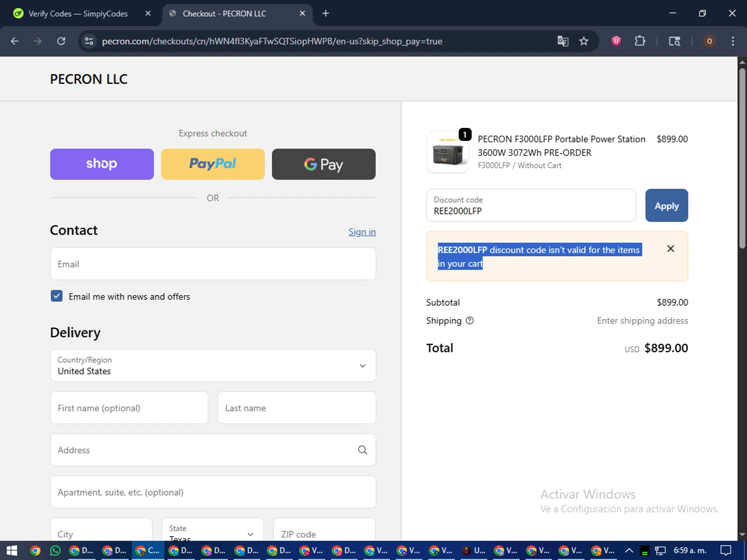Click the First name (optional) field
Viewport: 747px width, 560px height.
coord(129,408)
